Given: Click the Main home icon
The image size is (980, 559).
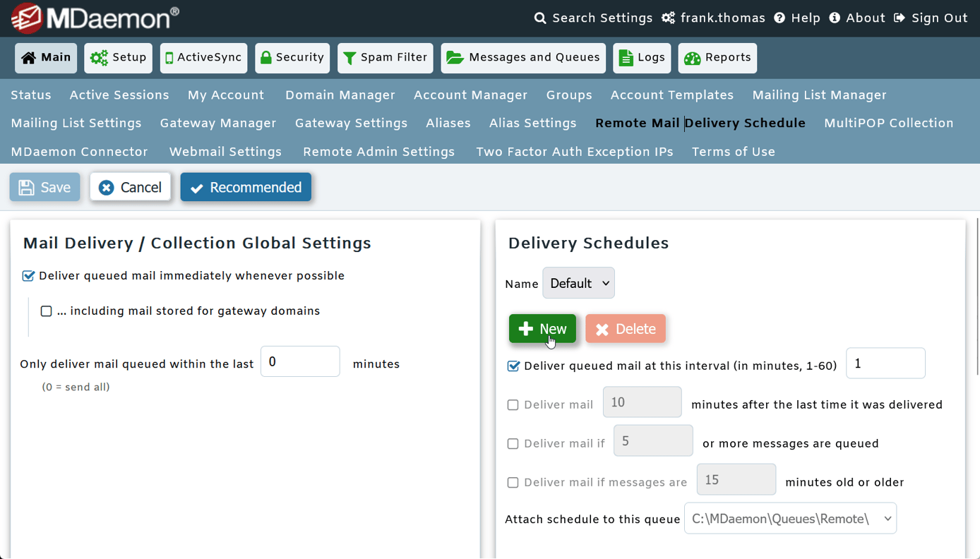Looking at the screenshot, I should tap(28, 58).
